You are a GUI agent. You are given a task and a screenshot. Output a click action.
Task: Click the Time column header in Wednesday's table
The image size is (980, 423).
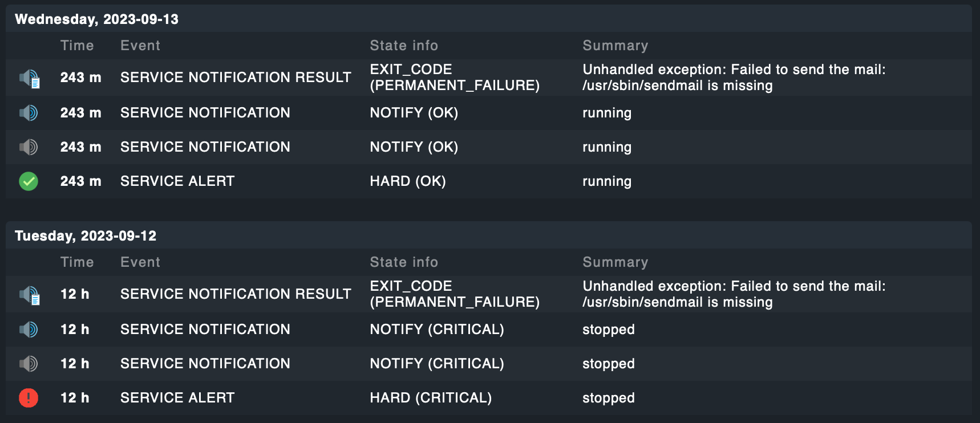click(77, 46)
